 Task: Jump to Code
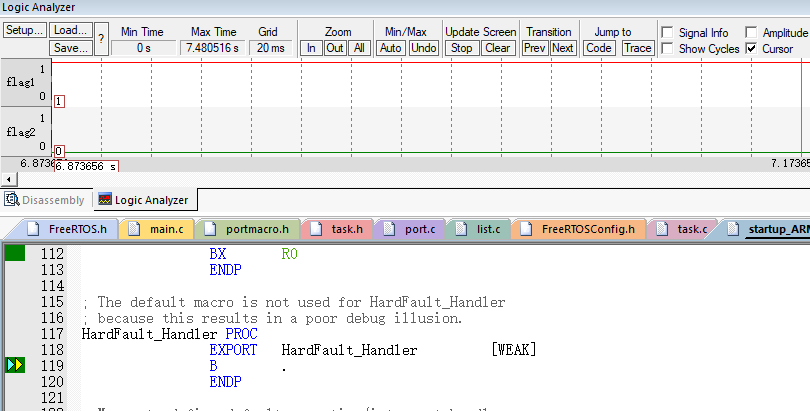(x=599, y=48)
